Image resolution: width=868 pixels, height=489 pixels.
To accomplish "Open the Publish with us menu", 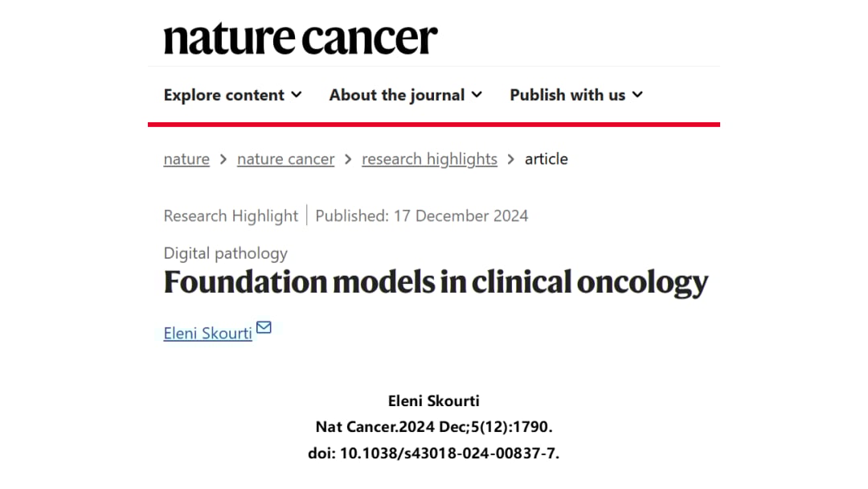I will click(x=567, y=95).
